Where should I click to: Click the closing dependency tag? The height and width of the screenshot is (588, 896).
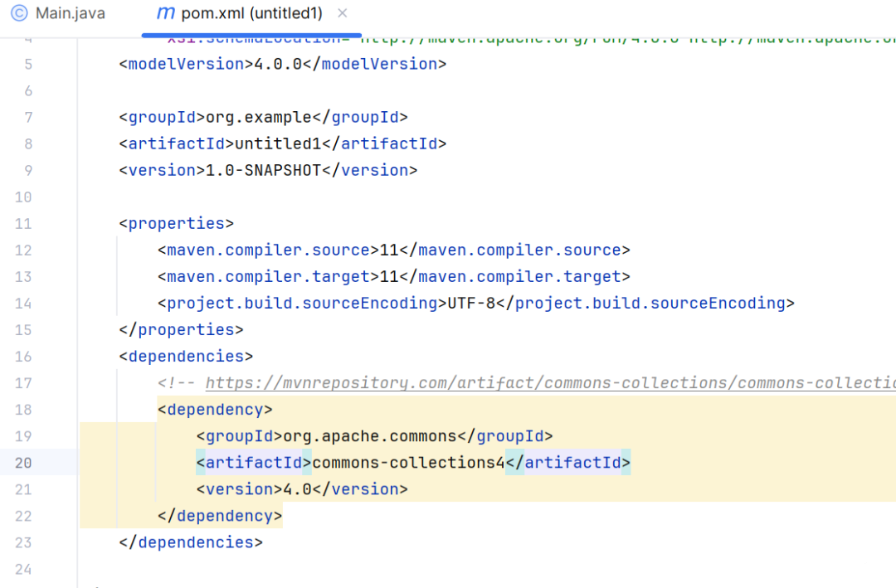click(220, 516)
